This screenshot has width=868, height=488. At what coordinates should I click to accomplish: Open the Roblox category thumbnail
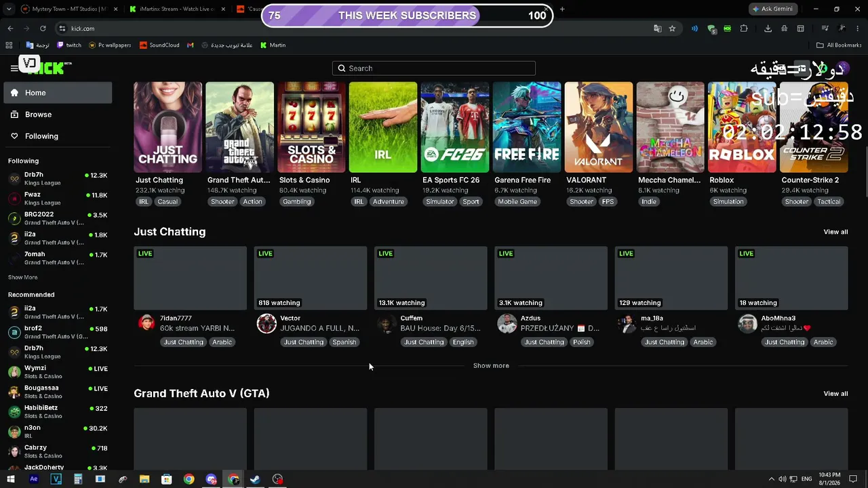point(742,127)
